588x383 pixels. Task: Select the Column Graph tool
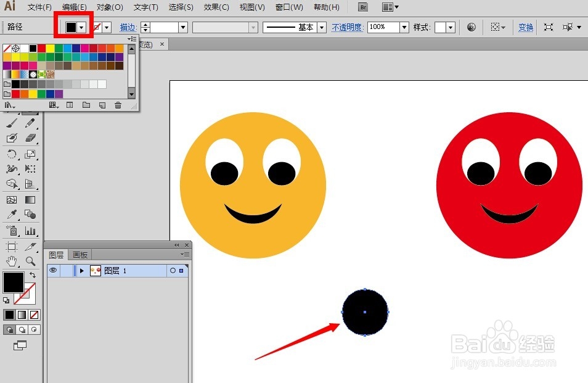30,230
